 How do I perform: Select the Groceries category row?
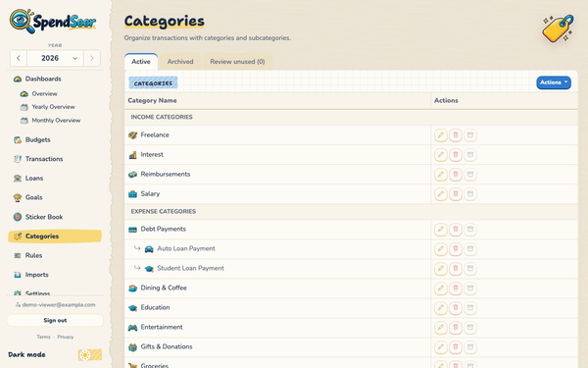tap(277, 364)
